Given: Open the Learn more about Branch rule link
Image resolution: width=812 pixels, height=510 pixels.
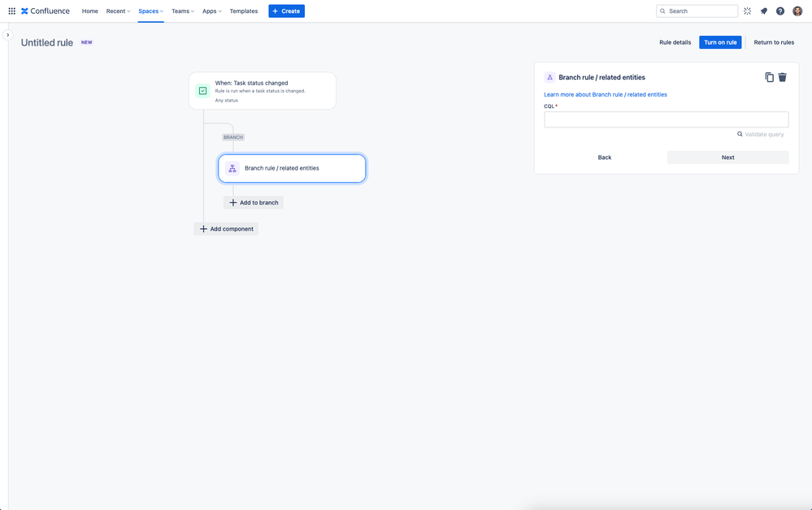Looking at the screenshot, I should tap(605, 94).
